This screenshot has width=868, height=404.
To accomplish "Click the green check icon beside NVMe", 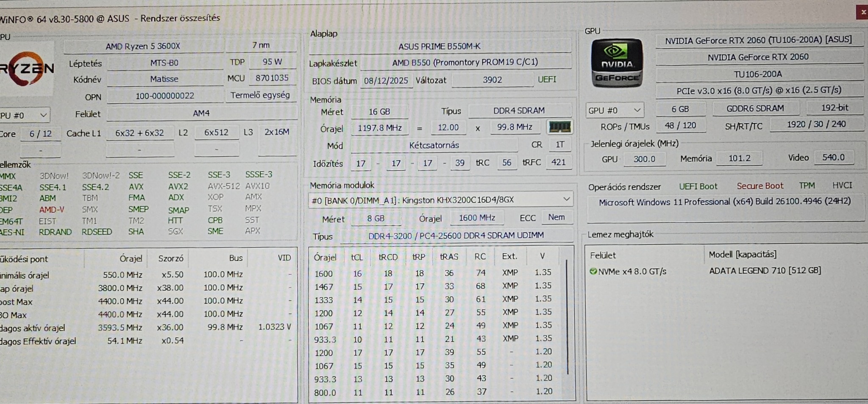I will [593, 271].
